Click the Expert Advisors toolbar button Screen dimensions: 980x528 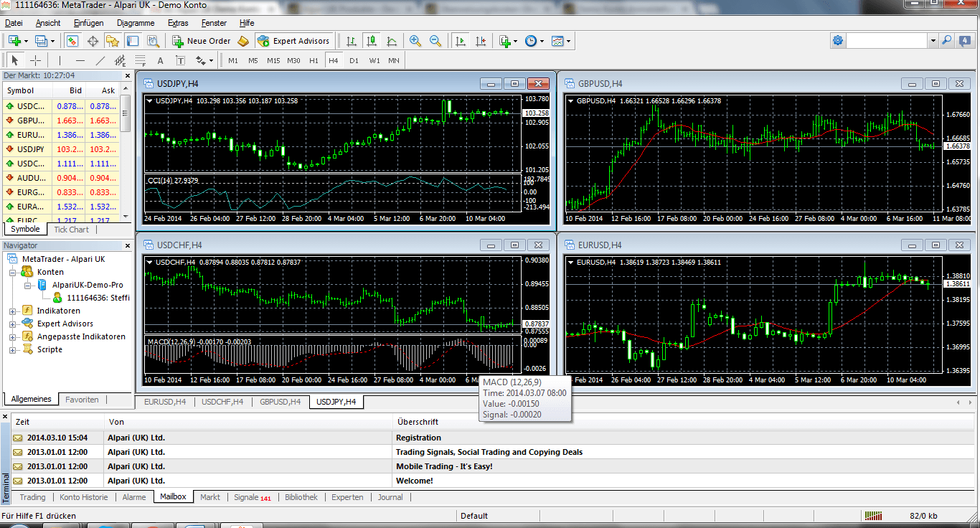[293, 41]
